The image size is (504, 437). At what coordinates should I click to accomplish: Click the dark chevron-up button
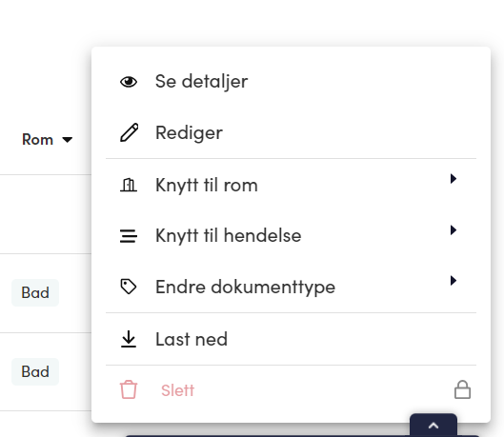pos(433,426)
